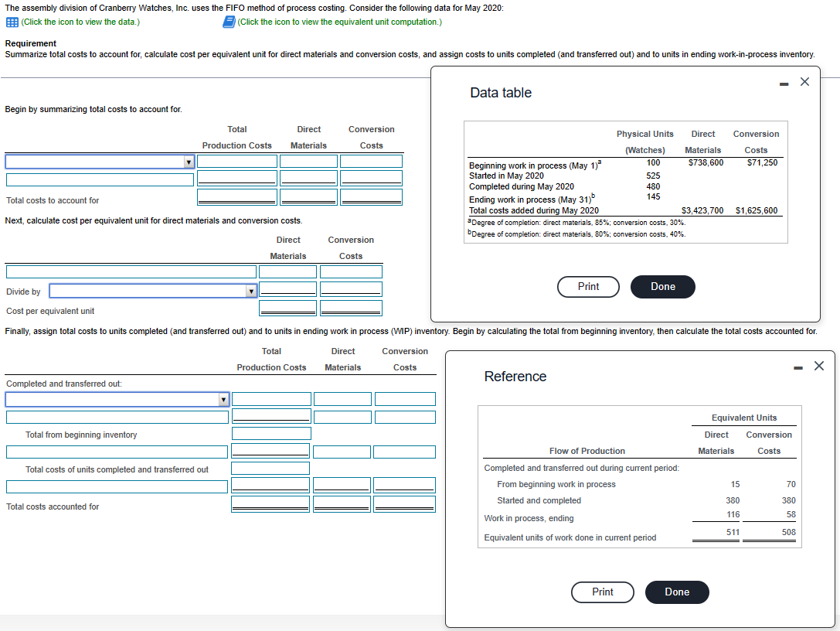Click the first Conversion Costs input cell
The height and width of the screenshot is (631, 840).
(x=371, y=160)
